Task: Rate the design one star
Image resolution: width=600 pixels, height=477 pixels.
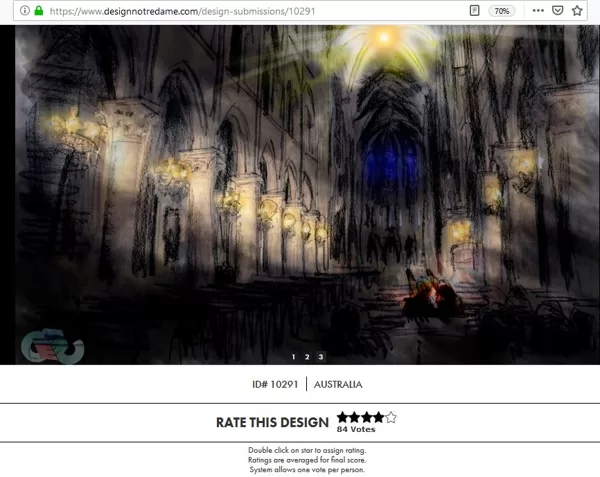Action: [x=342, y=417]
